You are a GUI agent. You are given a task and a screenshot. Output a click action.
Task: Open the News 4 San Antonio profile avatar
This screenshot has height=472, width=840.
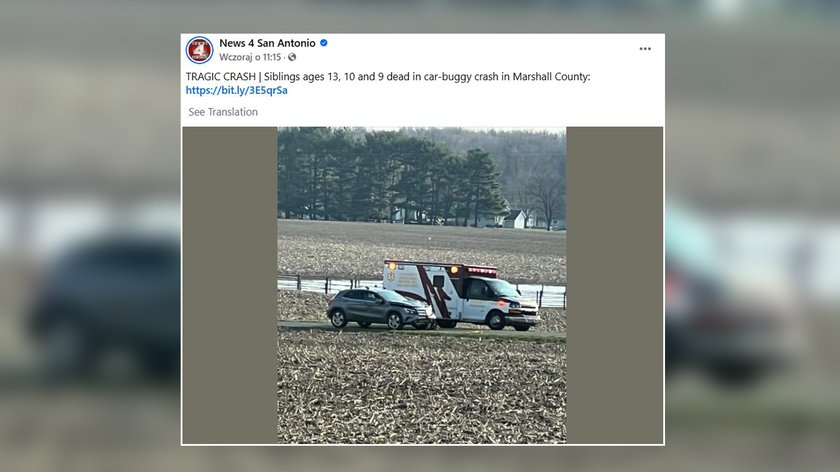199,50
